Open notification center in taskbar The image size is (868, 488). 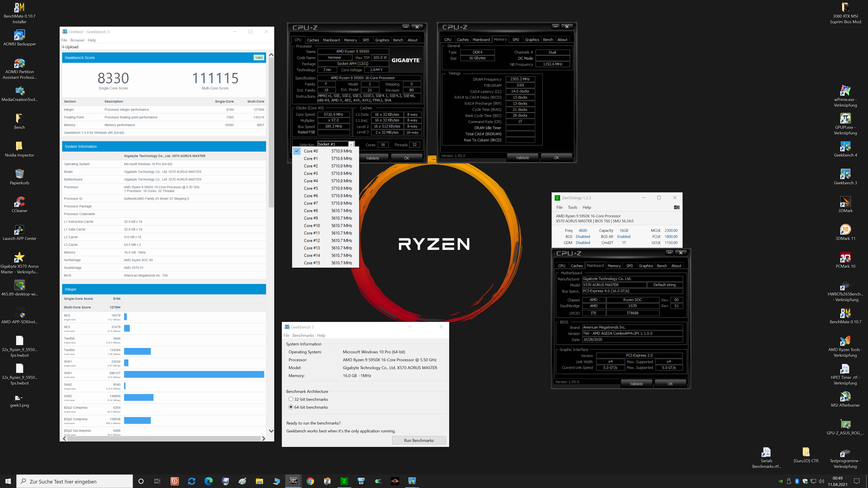[x=857, y=481]
